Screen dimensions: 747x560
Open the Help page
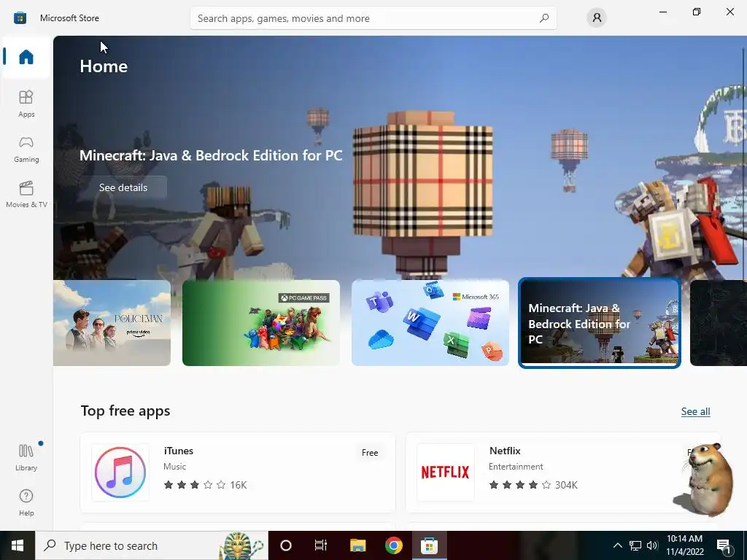point(26,502)
